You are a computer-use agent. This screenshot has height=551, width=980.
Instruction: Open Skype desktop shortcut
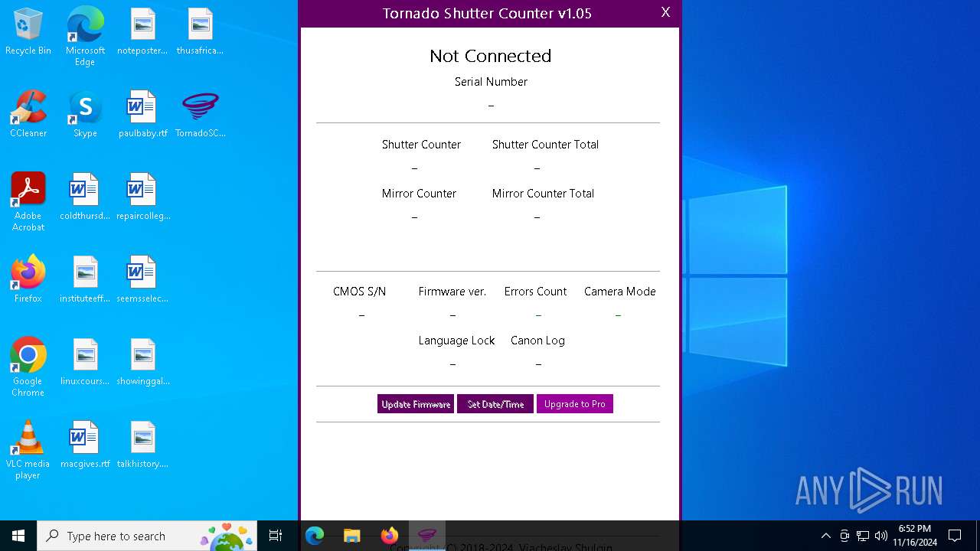[85, 114]
